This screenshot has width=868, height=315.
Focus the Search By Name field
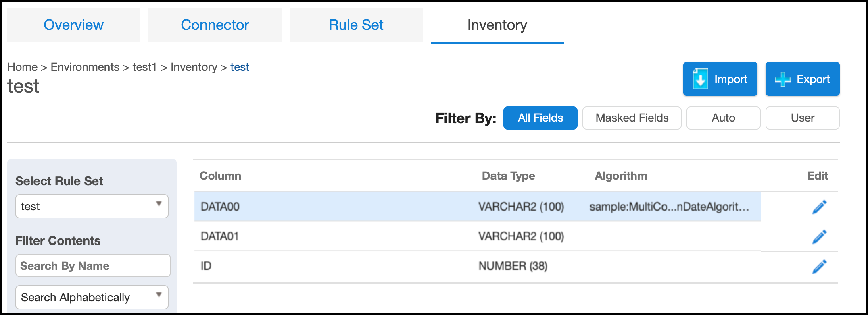coord(93,266)
